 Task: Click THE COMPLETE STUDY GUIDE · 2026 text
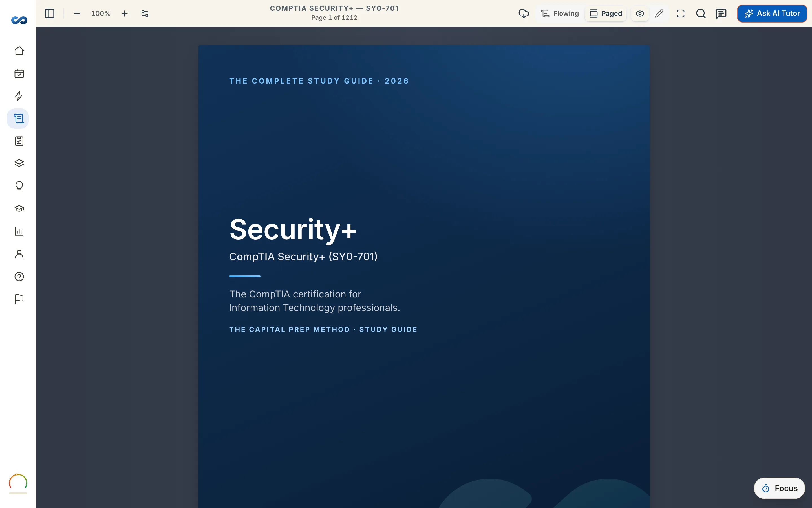(x=319, y=81)
